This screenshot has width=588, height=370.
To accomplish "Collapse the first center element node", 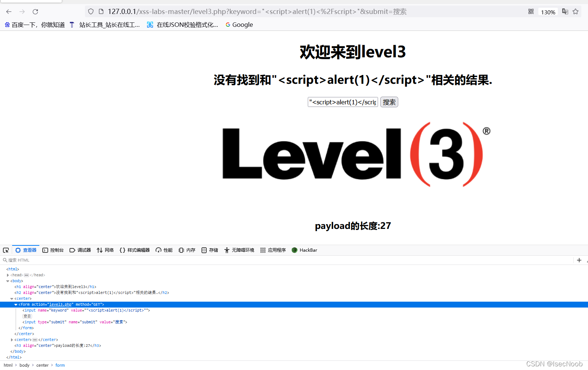I will (x=12, y=299).
